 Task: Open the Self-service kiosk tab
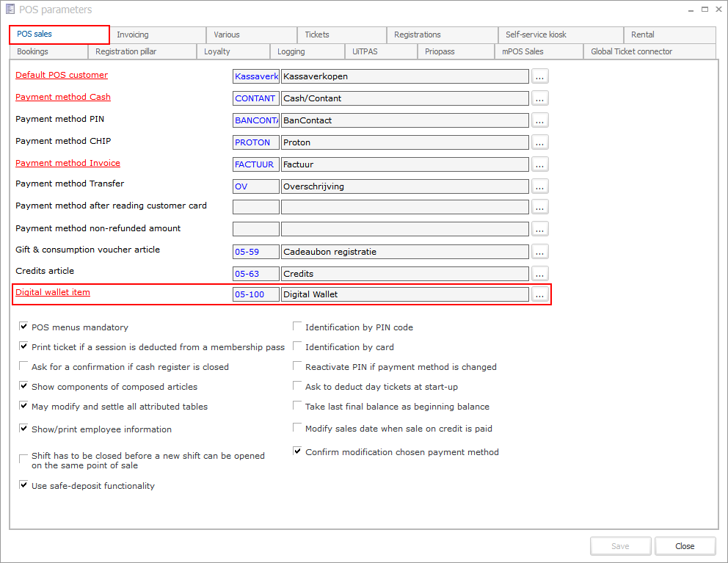[536, 34]
